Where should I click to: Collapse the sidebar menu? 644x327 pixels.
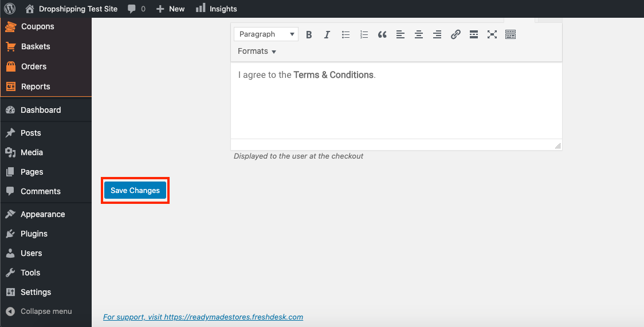pyautogui.click(x=46, y=312)
